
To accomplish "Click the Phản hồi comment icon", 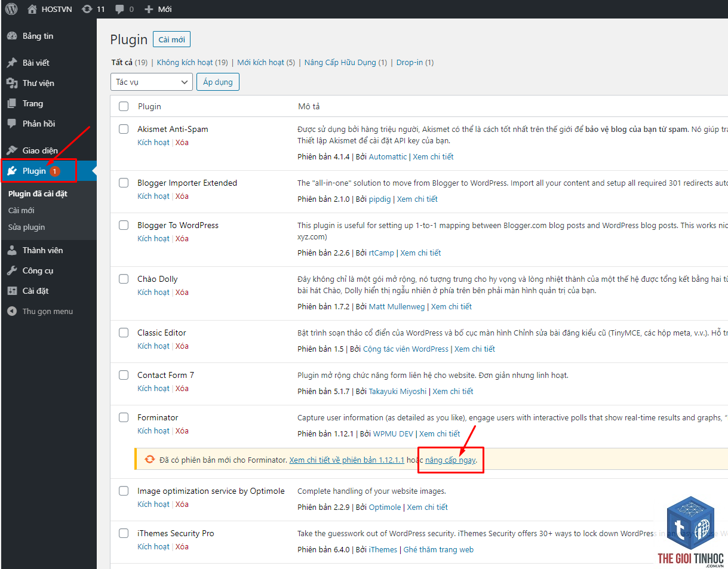I will 12,124.
